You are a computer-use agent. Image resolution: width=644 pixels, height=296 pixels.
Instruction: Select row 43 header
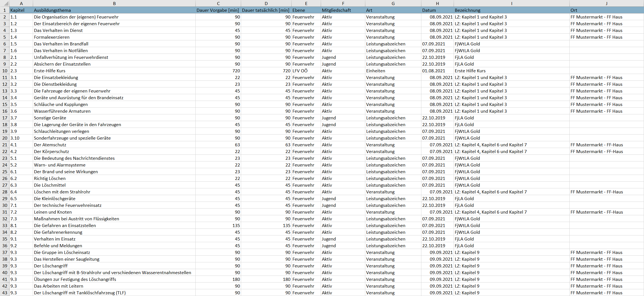point(5,293)
